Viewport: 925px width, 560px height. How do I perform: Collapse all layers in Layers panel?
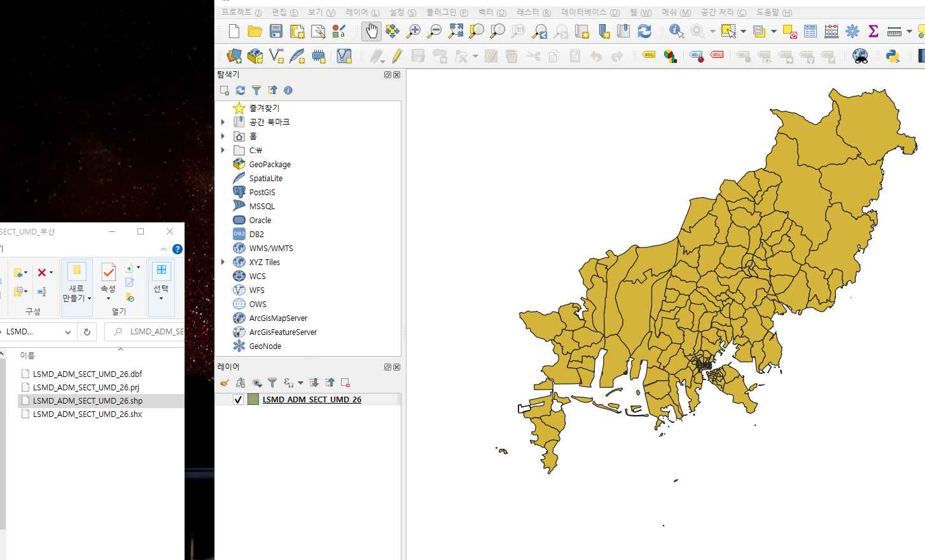point(330,383)
